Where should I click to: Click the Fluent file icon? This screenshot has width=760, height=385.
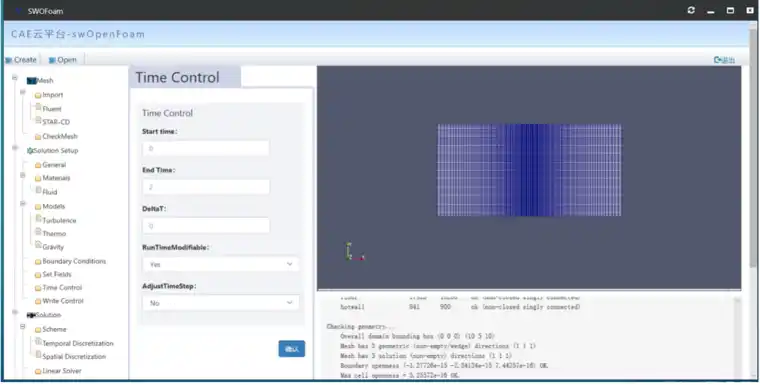click(x=38, y=108)
